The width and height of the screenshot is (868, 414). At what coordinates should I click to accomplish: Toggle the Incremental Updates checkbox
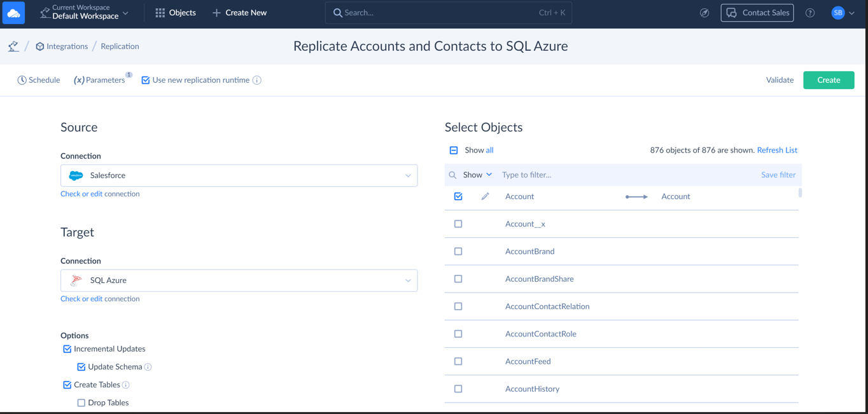tap(67, 349)
